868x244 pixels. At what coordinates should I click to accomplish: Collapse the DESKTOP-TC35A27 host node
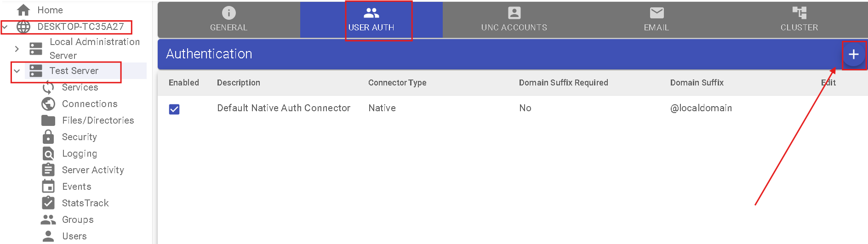tap(5, 27)
